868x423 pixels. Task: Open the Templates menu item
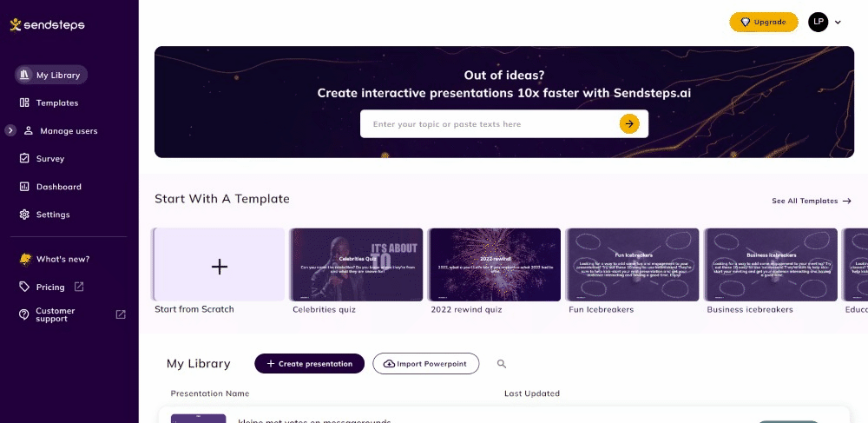tap(49, 103)
